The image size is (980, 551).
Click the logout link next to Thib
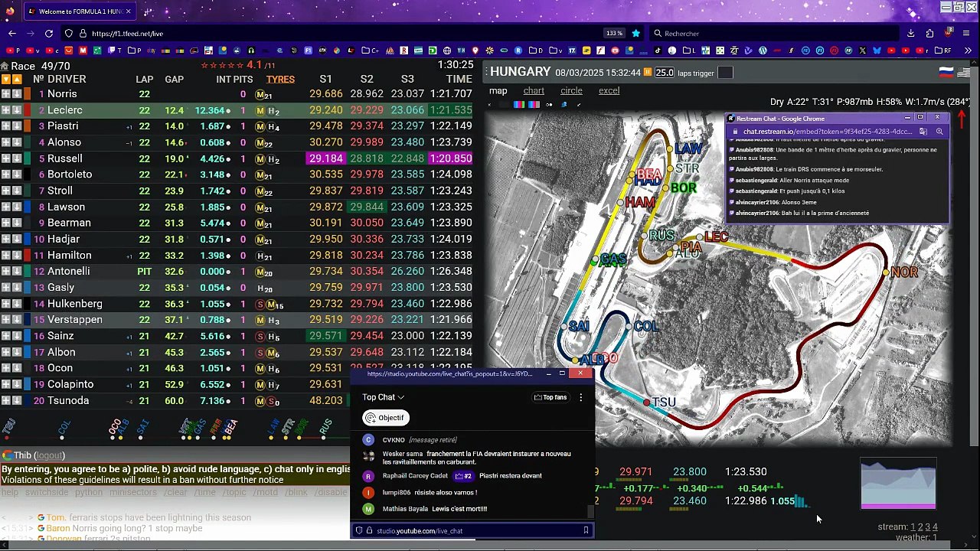49,455
